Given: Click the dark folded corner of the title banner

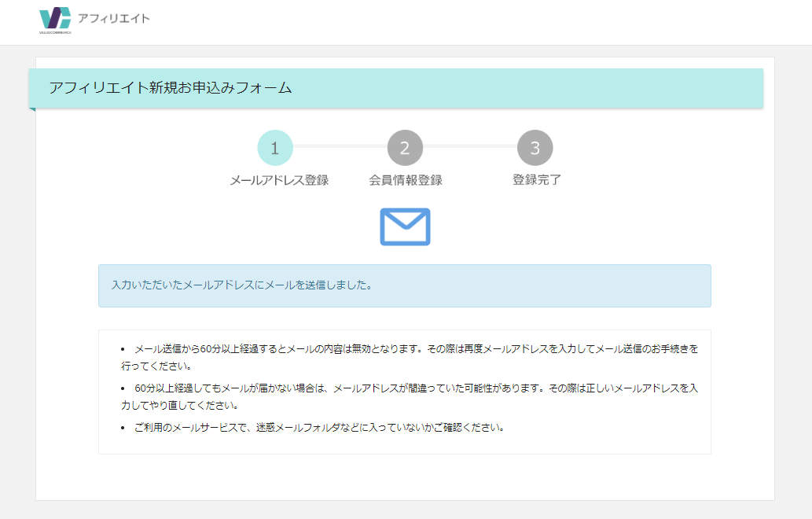Looking at the screenshot, I should 32,109.
